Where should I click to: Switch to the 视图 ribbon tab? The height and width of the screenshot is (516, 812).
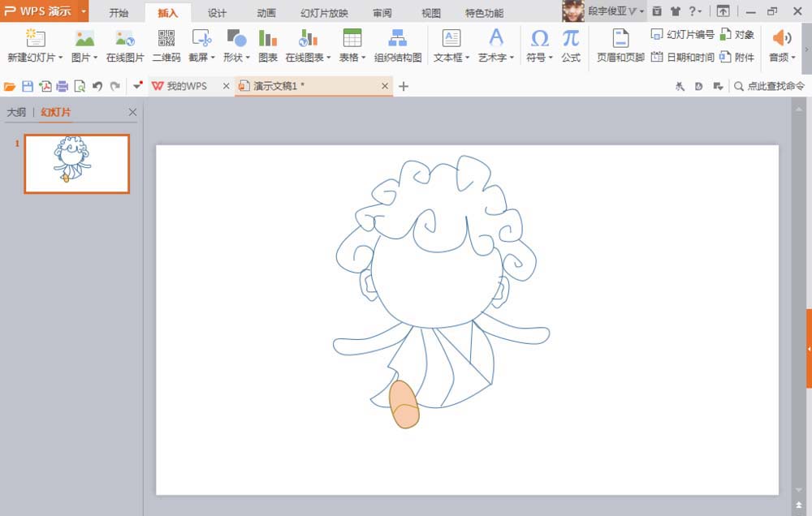click(431, 13)
